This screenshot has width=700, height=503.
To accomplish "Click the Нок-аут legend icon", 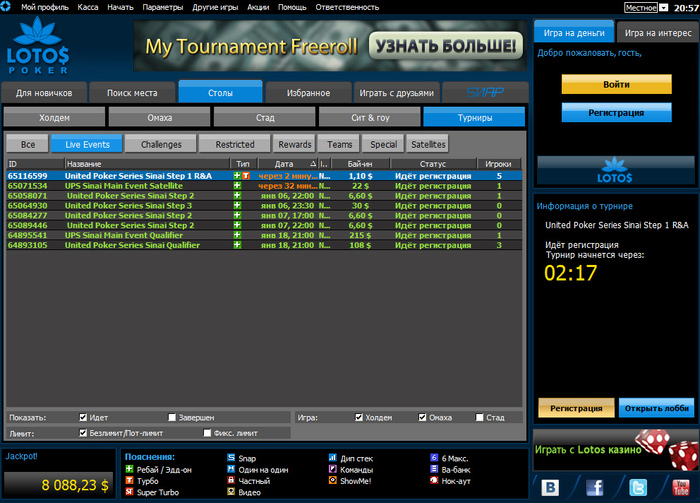I will click(434, 480).
